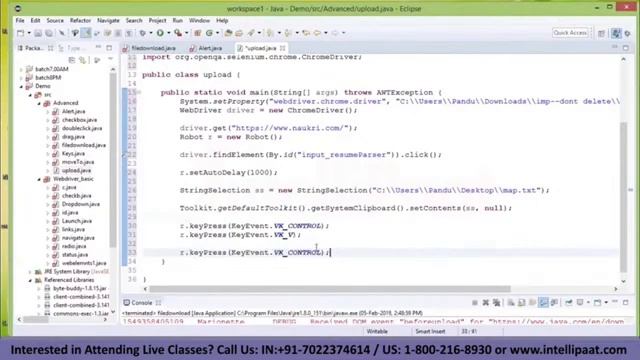Collapse the Webdriver_basic package
This screenshot has height=360, width=640.
[39, 179]
